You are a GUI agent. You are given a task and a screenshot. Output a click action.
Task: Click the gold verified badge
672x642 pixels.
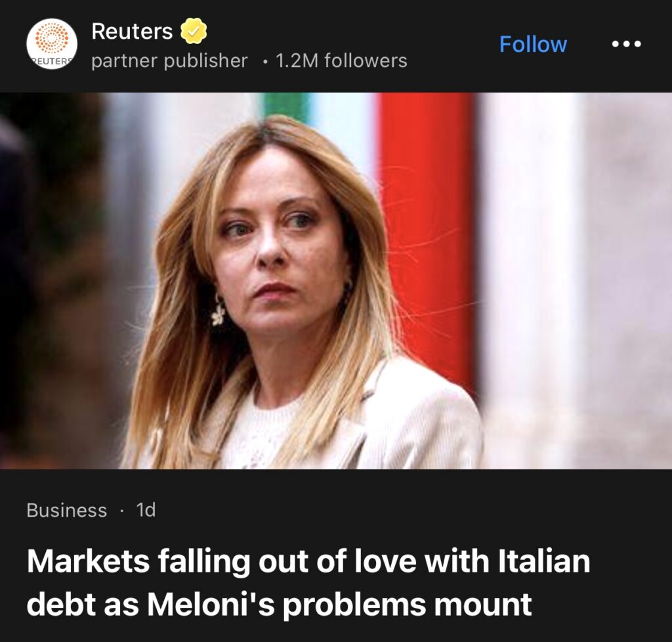click(x=194, y=30)
